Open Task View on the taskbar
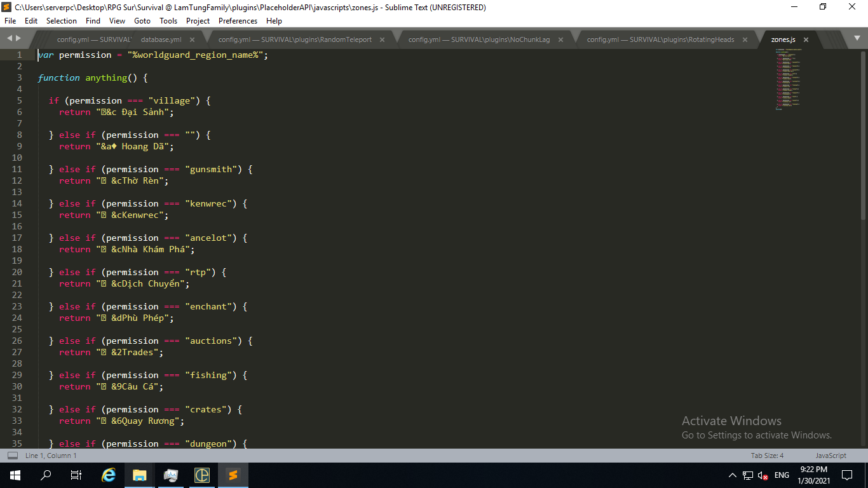This screenshot has width=868, height=488. [76, 475]
